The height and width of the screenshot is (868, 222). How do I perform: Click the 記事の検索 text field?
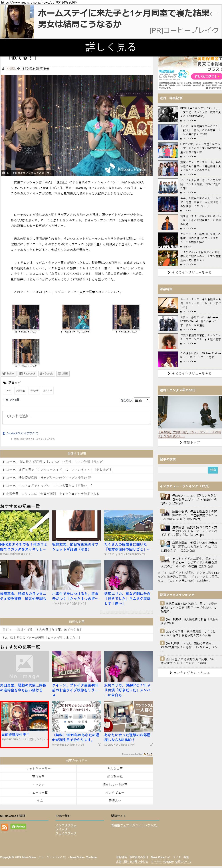tap(182, 470)
